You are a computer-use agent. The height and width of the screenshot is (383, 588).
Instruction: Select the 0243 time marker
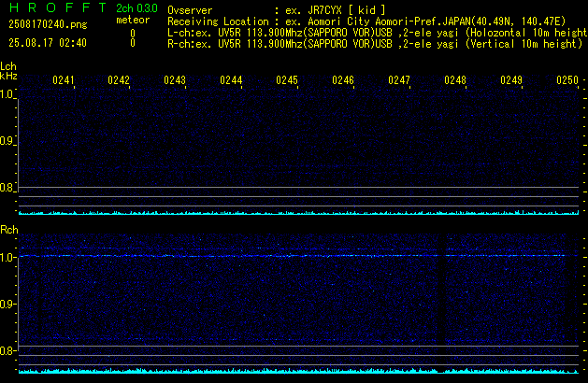[x=175, y=80]
